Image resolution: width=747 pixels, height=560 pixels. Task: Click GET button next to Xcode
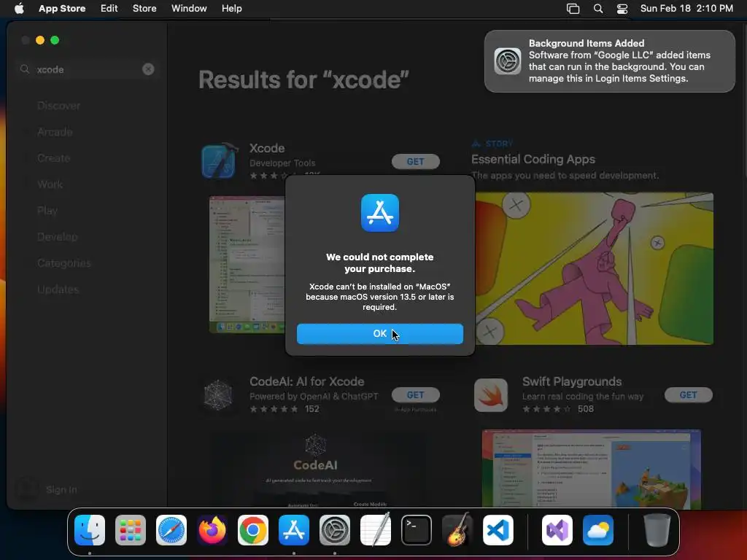(x=415, y=161)
